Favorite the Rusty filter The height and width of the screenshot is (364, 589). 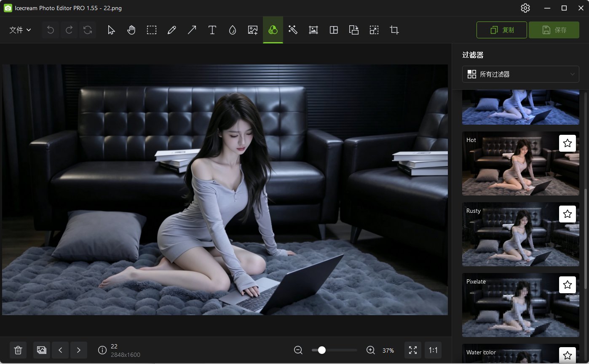568,214
